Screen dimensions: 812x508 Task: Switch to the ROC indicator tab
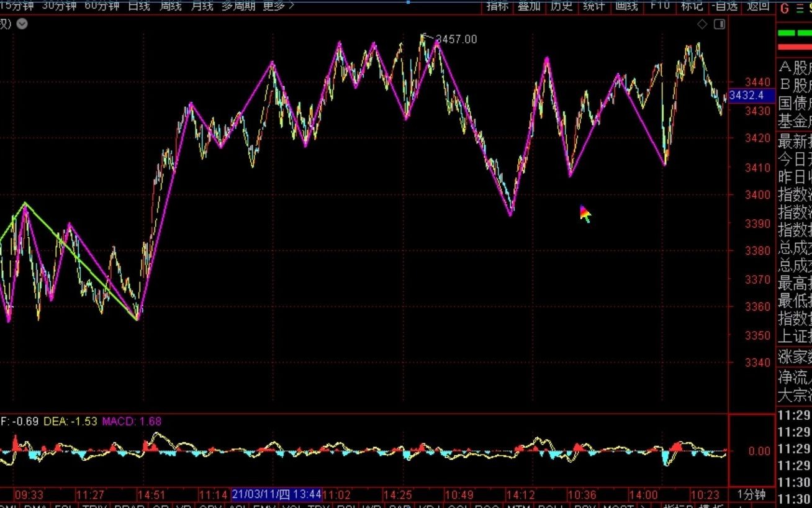coord(487,507)
